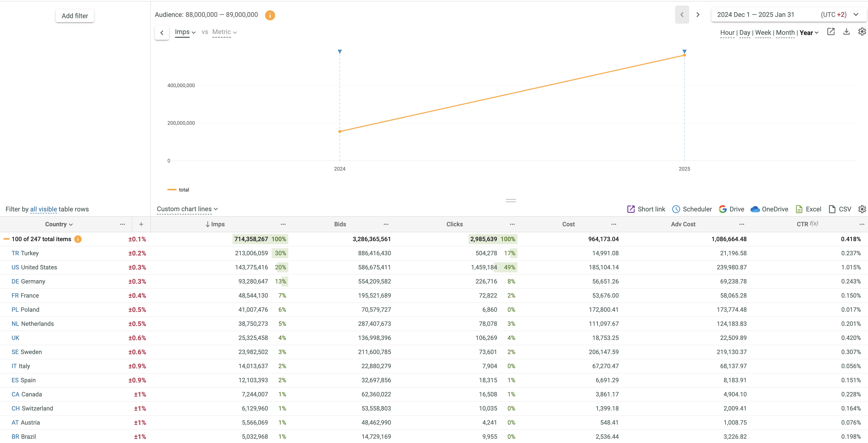Click the Add filter button

tap(75, 16)
